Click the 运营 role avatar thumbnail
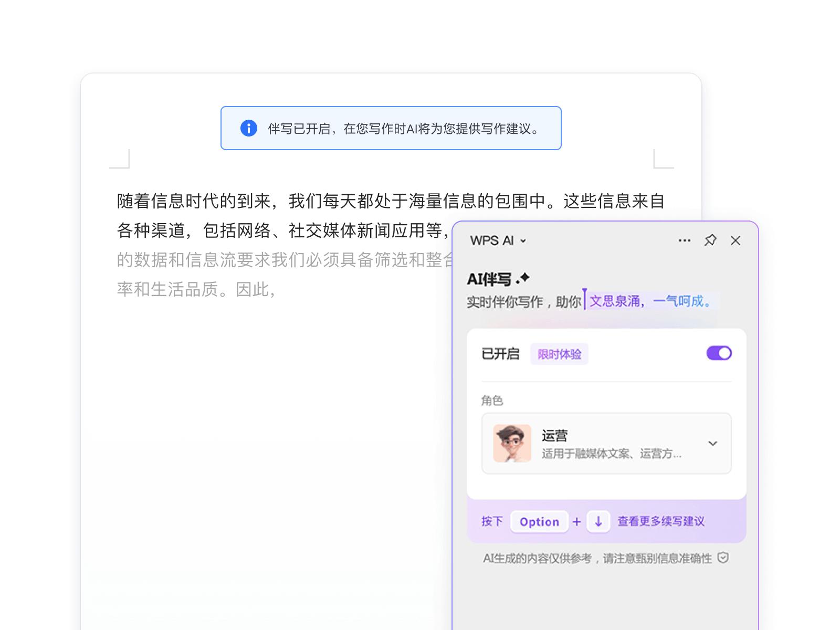The width and height of the screenshot is (840, 630). pos(512,444)
